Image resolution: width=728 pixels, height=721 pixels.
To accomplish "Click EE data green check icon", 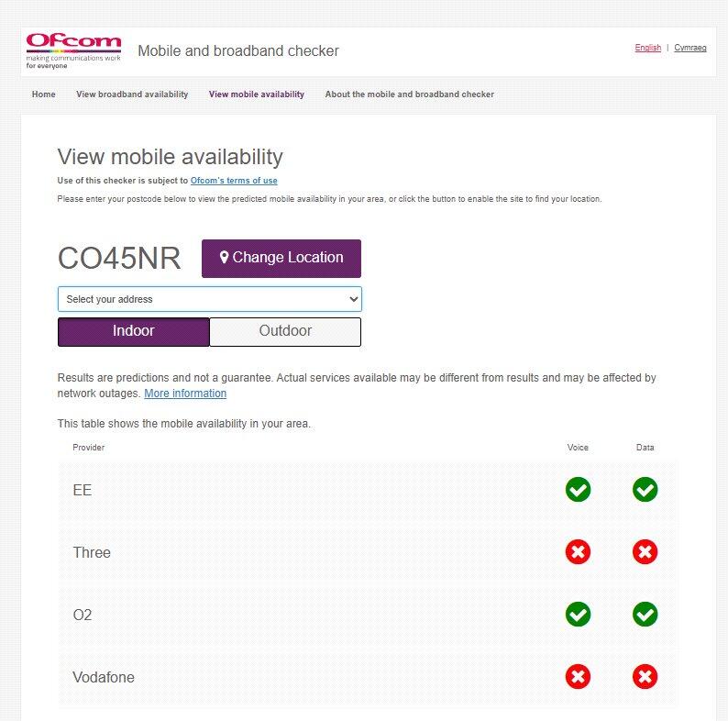I will [x=645, y=490].
